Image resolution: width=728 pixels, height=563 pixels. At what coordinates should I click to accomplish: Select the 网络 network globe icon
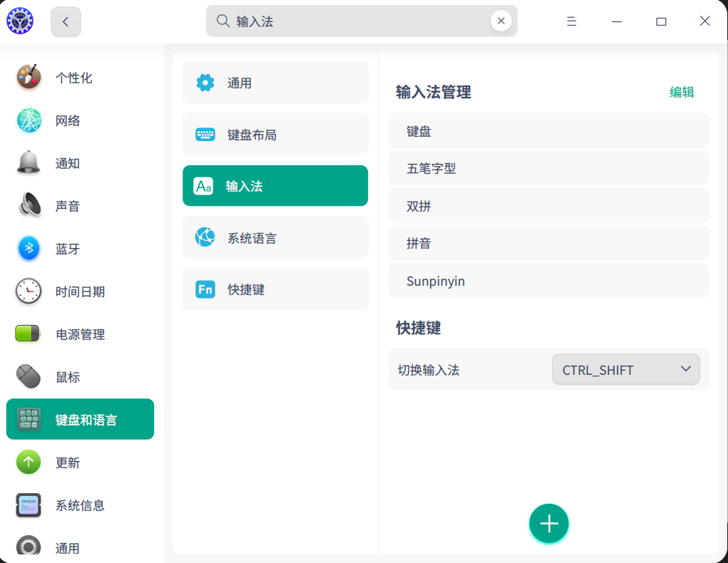(29, 120)
